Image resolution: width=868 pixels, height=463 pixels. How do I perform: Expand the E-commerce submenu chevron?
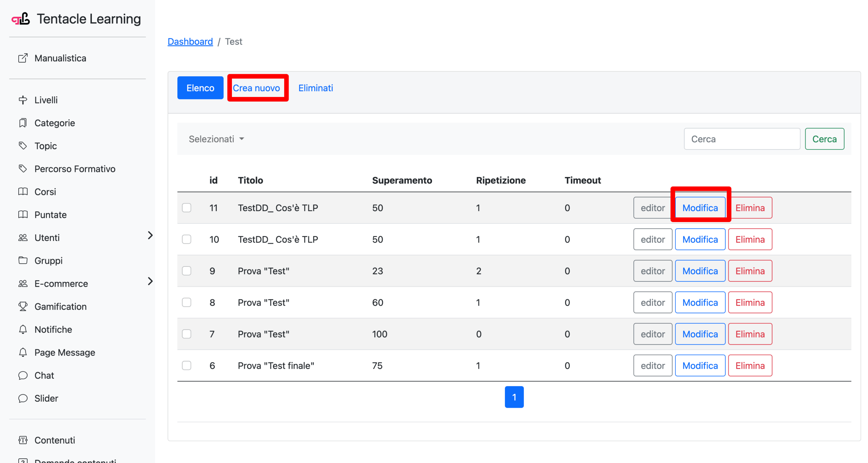(x=150, y=281)
